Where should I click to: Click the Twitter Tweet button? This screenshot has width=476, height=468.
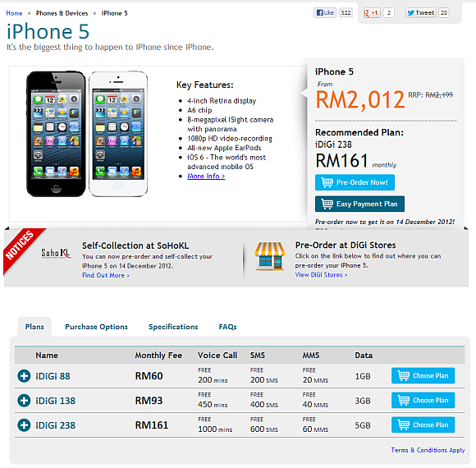(421, 13)
